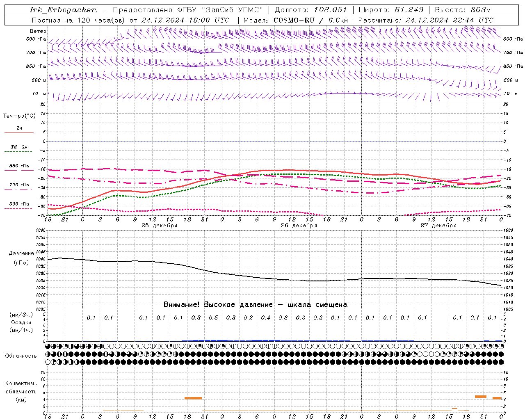Select the 0.5 precipitation value

[x=213, y=317]
